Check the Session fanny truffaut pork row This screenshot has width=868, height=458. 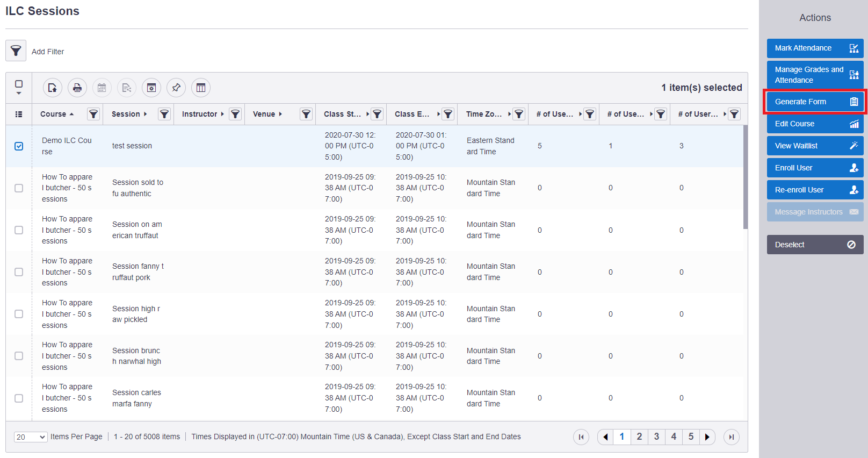coord(19,272)
